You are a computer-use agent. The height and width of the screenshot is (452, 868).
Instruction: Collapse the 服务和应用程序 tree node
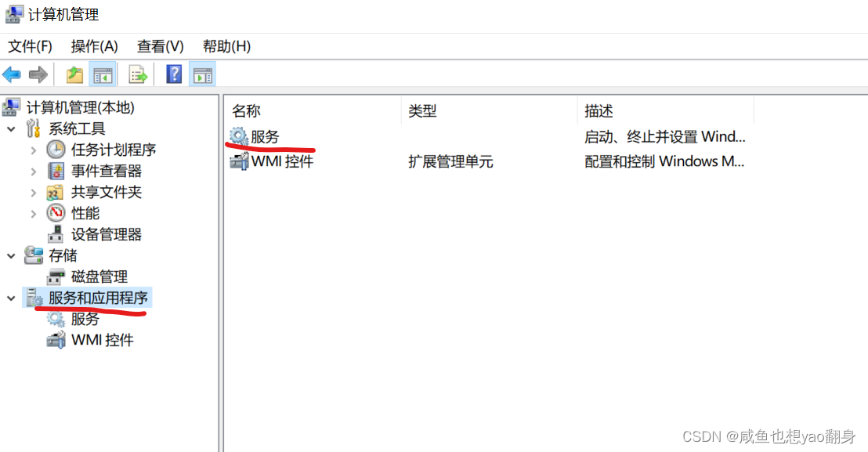point(11,298)
